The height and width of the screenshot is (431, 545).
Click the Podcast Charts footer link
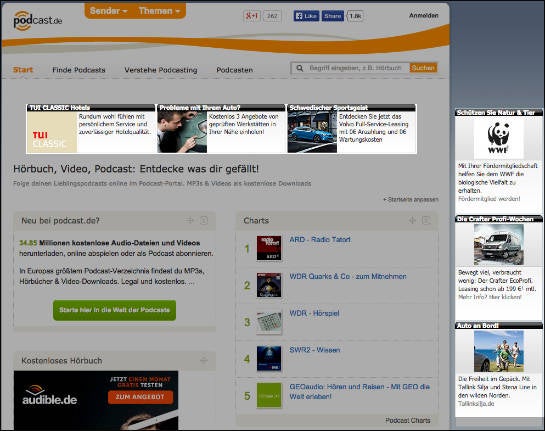pyautogui.click(x=408, y=421)
